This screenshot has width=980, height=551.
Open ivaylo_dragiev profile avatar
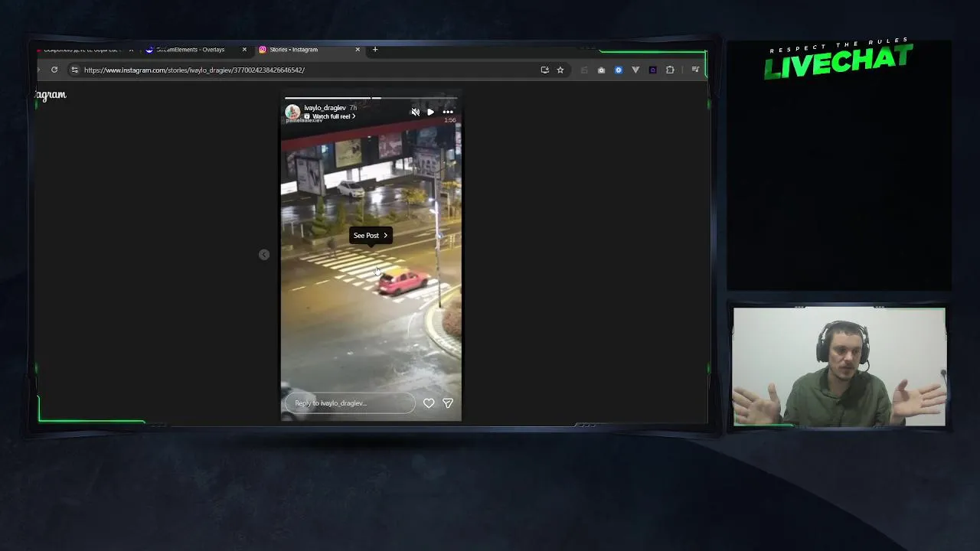tap(292, 112)
